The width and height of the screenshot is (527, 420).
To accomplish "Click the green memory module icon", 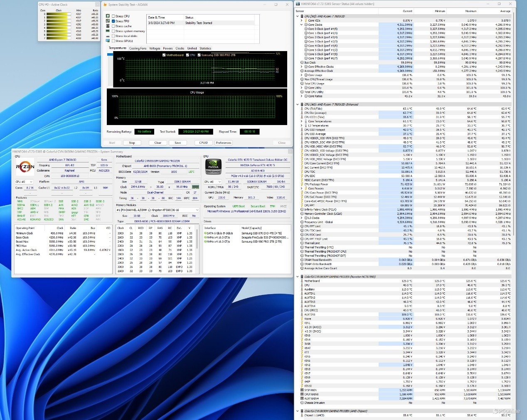I will click(195, 187).
